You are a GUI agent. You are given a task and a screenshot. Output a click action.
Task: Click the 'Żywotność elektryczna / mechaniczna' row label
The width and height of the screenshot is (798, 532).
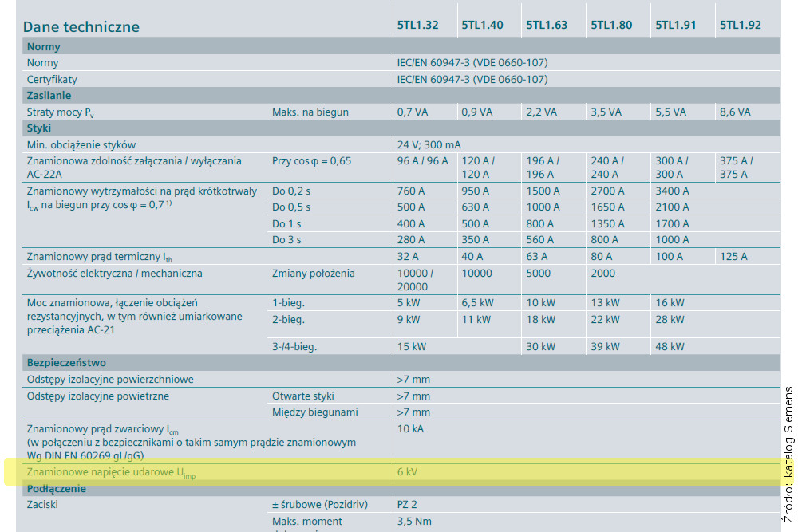click(x=115, y=274)
